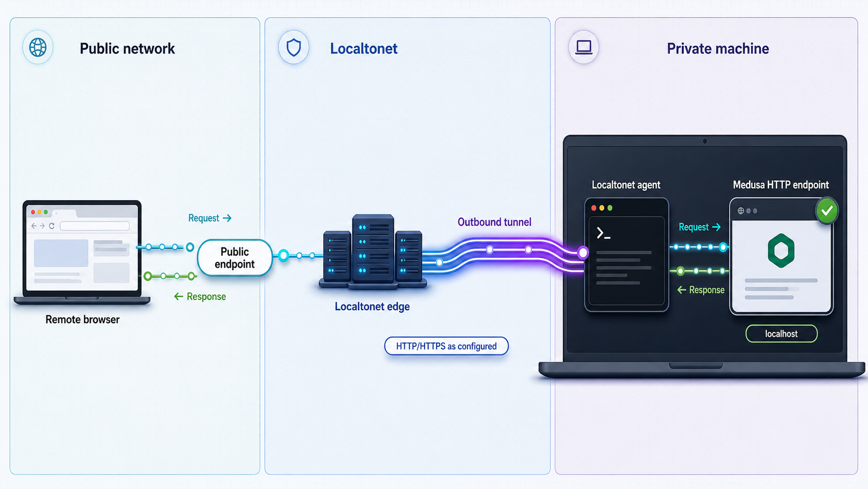Click the globe icon beside Public network
The width and height of the screenshot is (868, 489).
click(x=38, y=47)
